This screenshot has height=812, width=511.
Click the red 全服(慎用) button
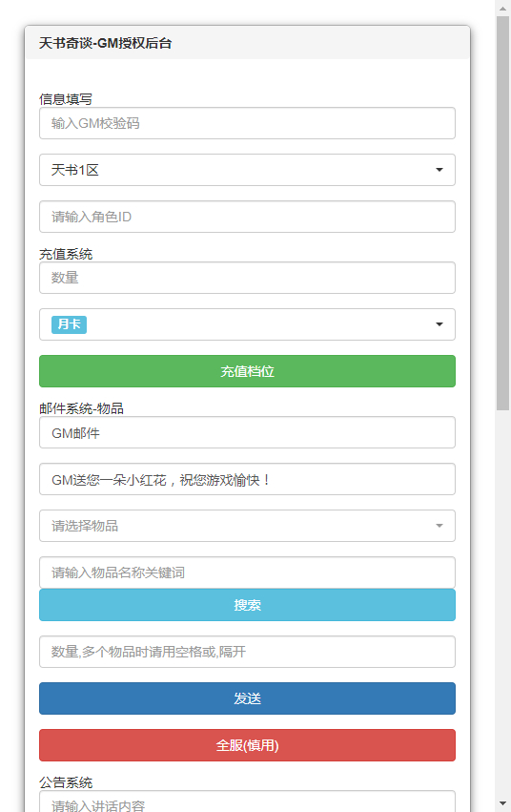click(x=247, y=745)
